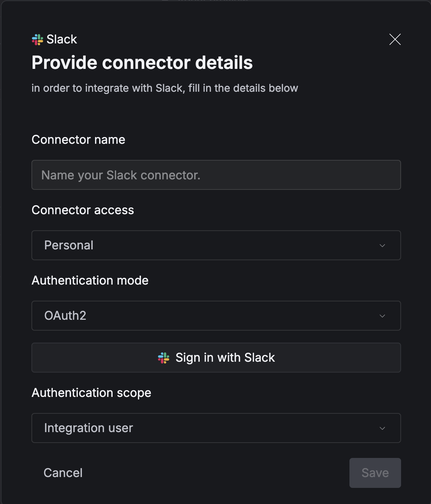431x504 pixels.
Task: Select the Integration user scope field
Action: [x=216, y=428]
